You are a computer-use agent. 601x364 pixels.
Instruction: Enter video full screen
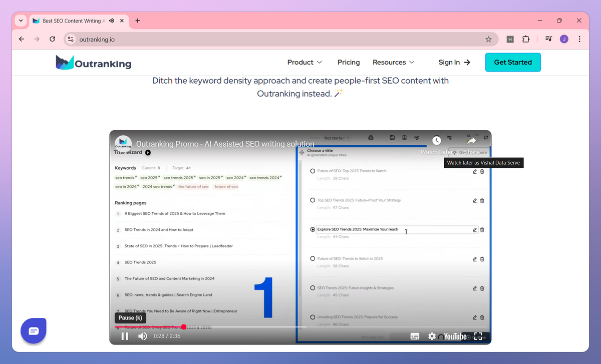pos(478,336)
